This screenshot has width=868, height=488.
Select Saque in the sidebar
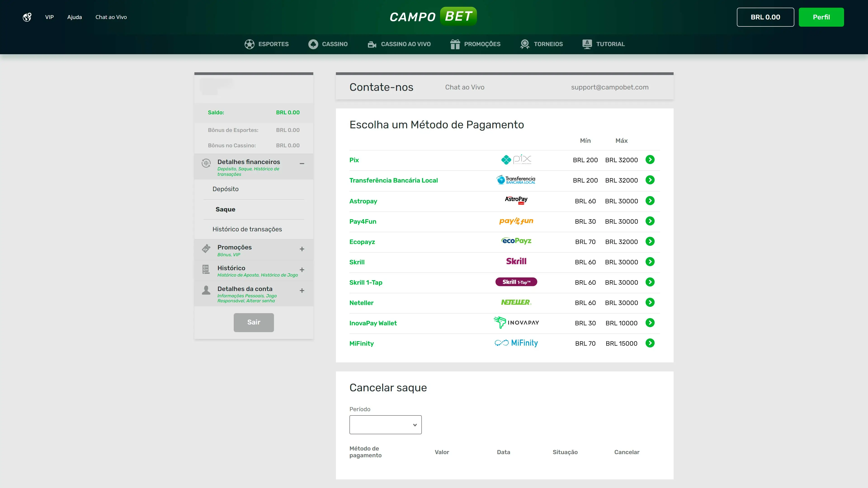(x=225, y=209)
